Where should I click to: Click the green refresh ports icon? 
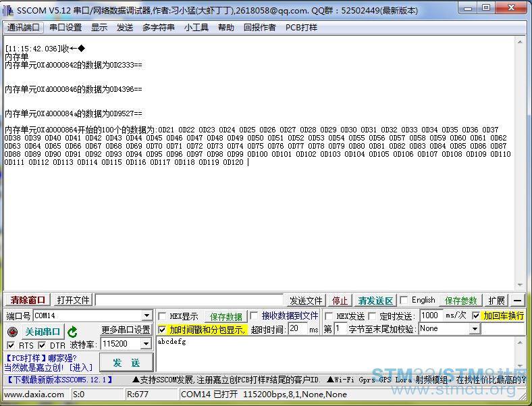point(73,332)
